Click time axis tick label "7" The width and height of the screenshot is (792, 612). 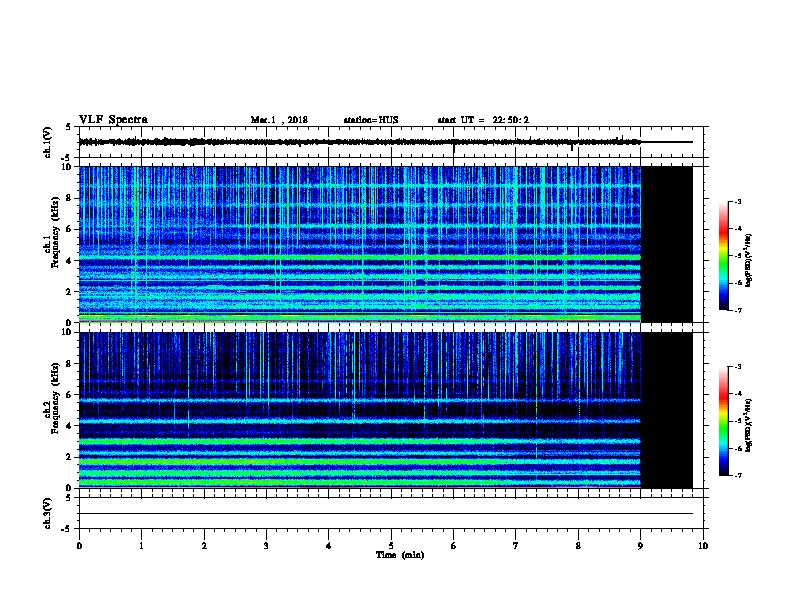(516, 546)
